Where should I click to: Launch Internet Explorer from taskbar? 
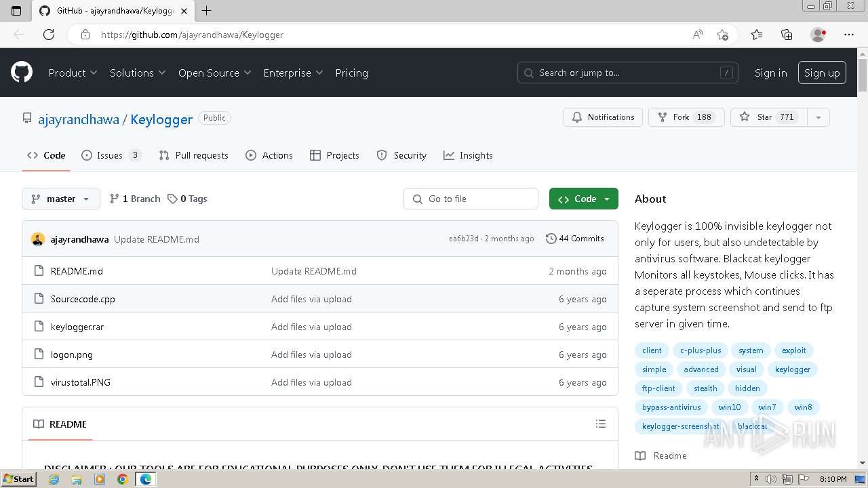point(54,479)
